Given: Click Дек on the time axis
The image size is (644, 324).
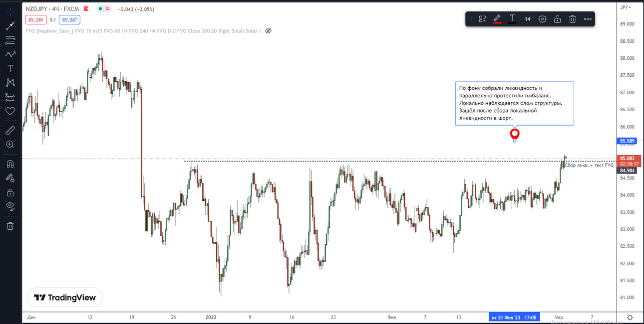Looking at the screenshot, I should pyautogui.click(x=31, y=317).
